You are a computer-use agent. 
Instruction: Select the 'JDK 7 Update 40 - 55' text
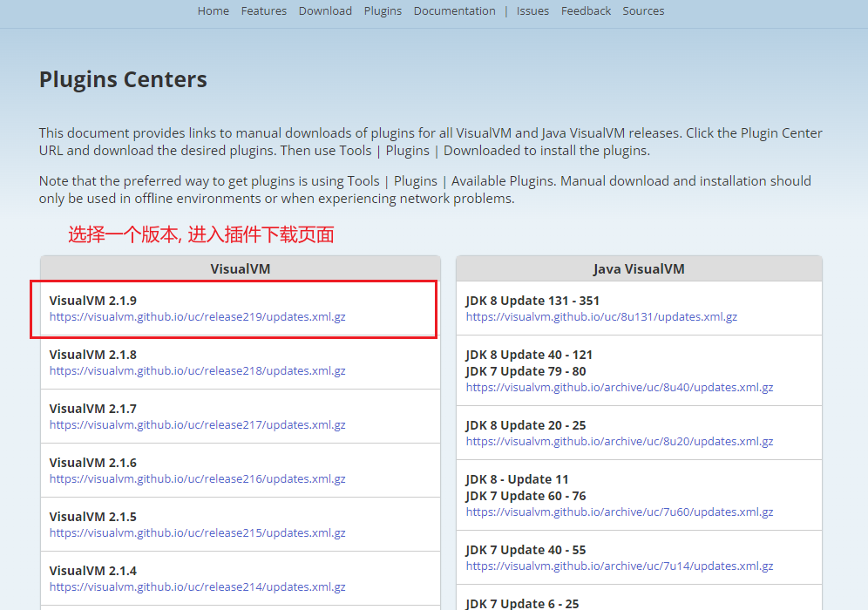pyautogui.click(x=526, y=550)
